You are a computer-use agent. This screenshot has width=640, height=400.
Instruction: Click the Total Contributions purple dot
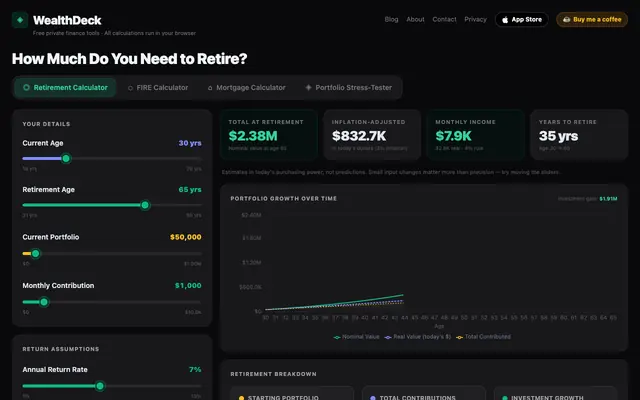(373, 398)
